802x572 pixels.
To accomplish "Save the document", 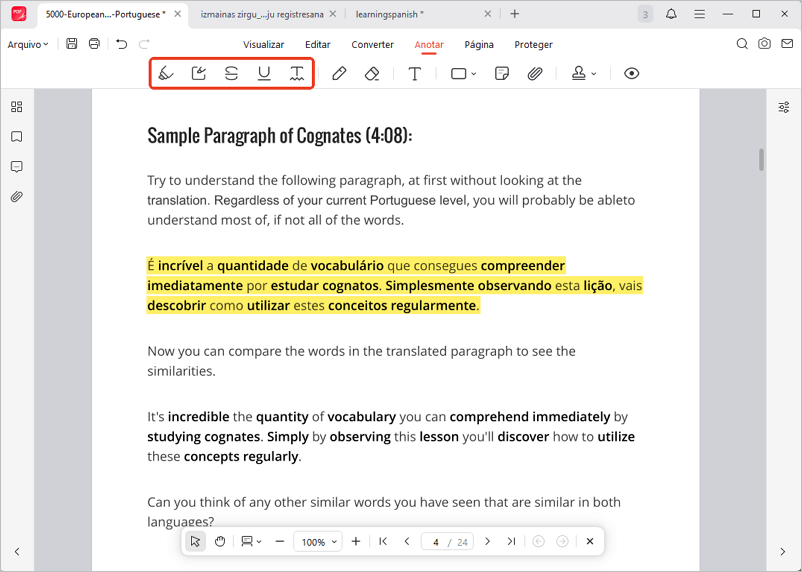I will pos(72,44).
